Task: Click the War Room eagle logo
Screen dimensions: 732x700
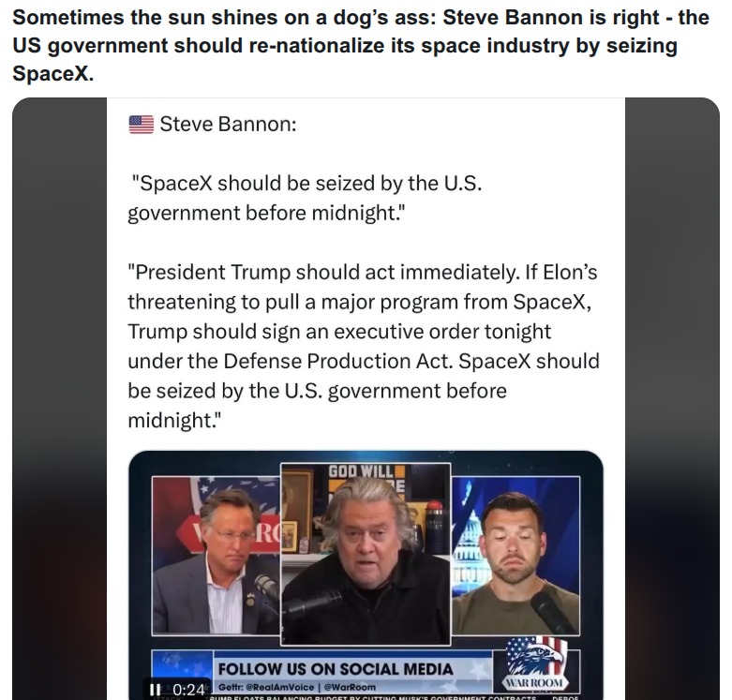Action: point(536,664)
